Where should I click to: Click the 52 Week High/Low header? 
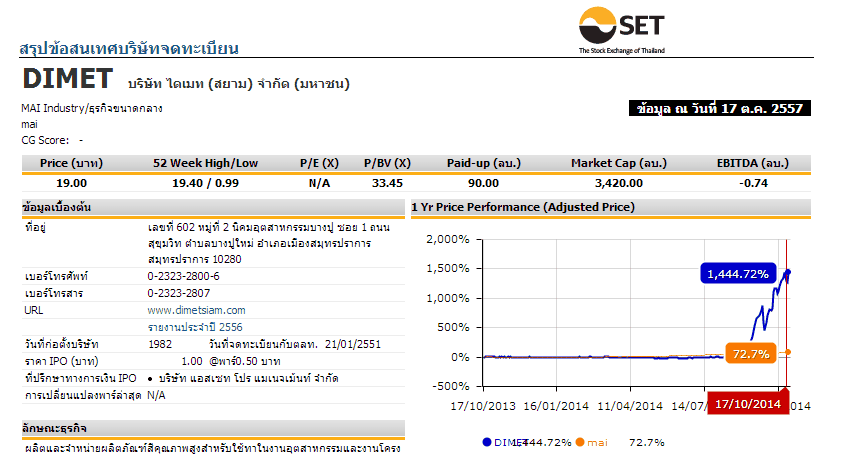205,163
